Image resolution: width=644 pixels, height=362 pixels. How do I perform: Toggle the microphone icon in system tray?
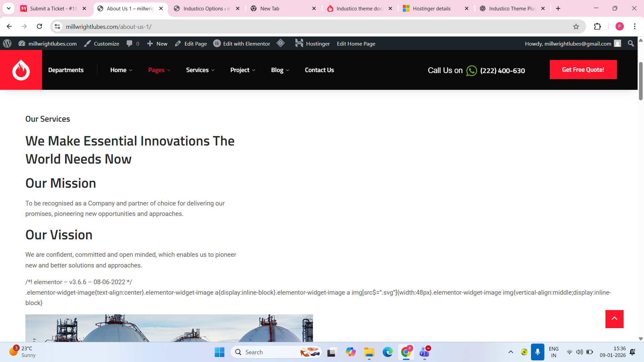pyautogui.click(x=537, y=352)
